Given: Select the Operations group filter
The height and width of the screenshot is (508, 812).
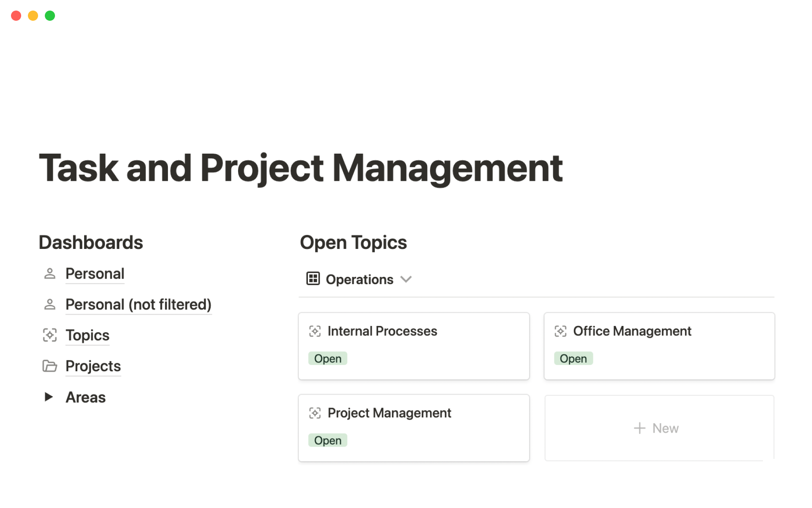Looking at the screenshot, I should 359,279.
